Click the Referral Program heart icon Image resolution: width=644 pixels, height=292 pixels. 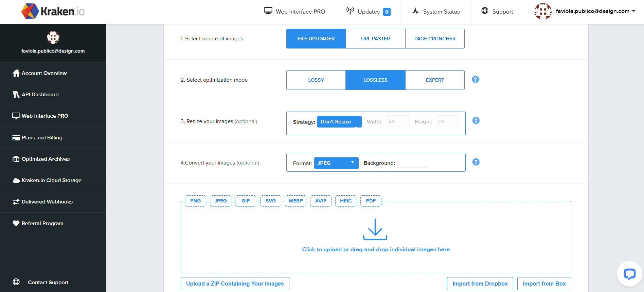click(16, 223)
